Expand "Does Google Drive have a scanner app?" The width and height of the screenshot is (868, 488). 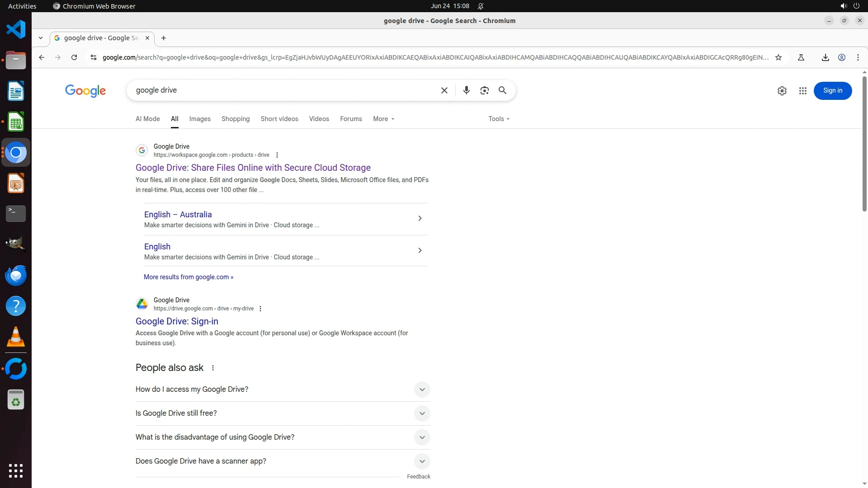(x=421, y=461)
